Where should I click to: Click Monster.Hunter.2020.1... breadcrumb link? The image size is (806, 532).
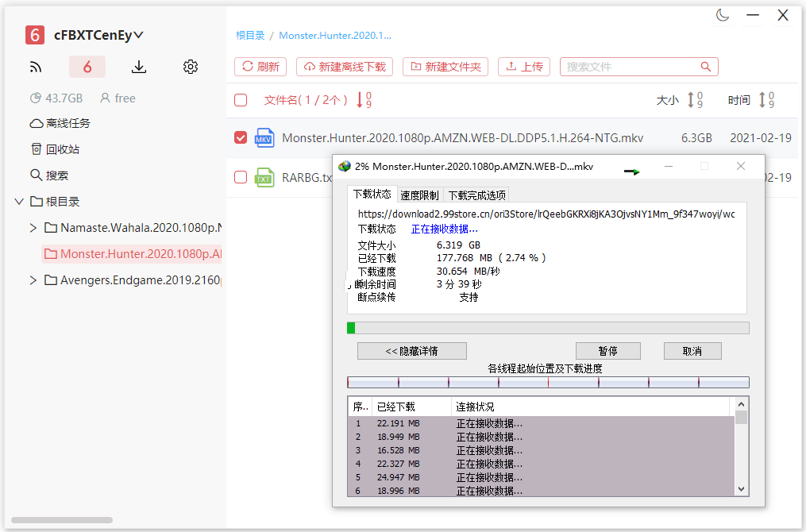click(x=335, y=36)
